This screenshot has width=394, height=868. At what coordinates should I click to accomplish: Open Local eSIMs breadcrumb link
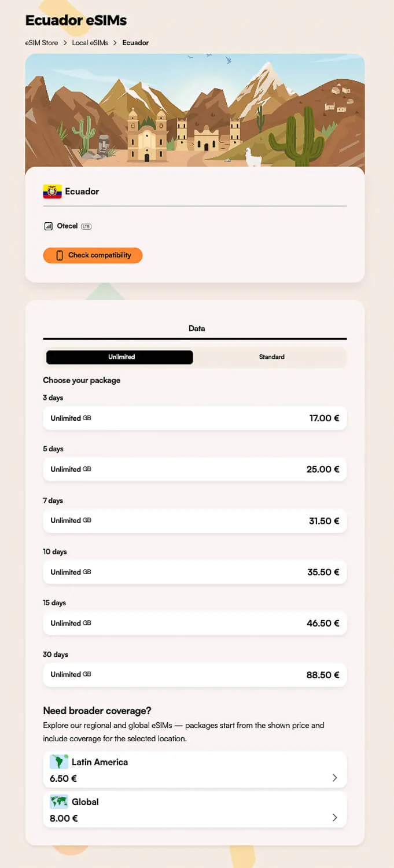point(90,43)
